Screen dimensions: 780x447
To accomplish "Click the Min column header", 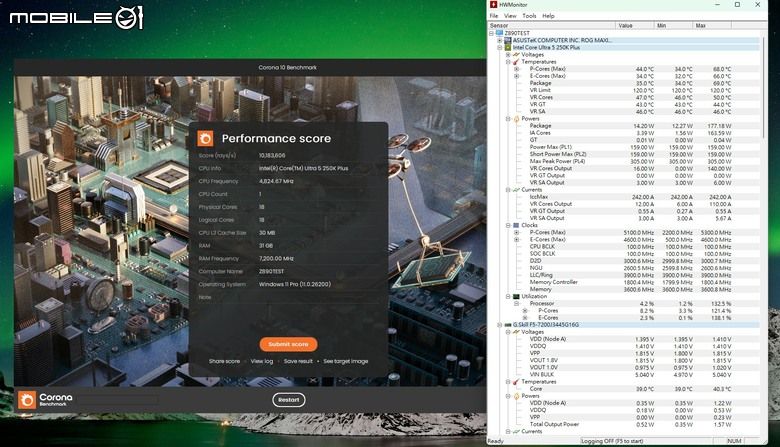I will tap(674, 25).
